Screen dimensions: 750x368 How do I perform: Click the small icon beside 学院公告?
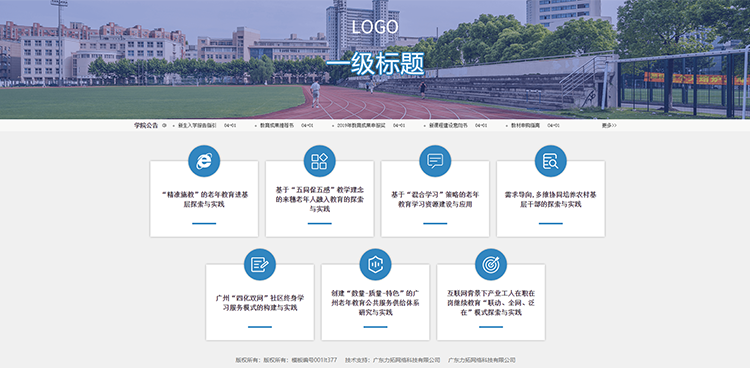point(164,125)
